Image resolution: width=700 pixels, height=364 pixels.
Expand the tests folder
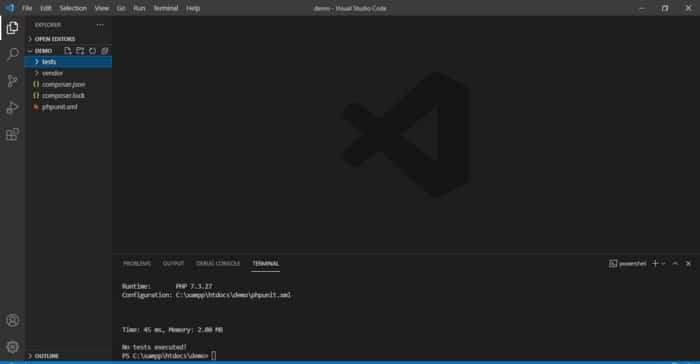point(68,62)
